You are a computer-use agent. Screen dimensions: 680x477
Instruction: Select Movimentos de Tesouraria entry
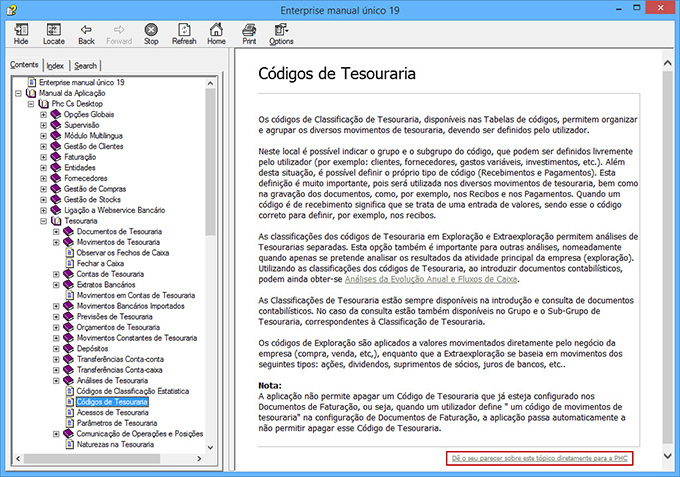tap(118, 242)
